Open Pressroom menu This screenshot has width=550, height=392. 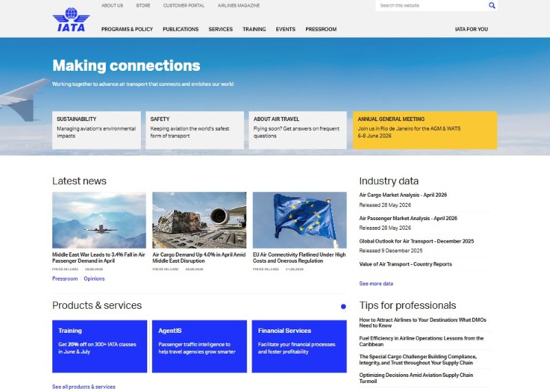coord(321,29)
